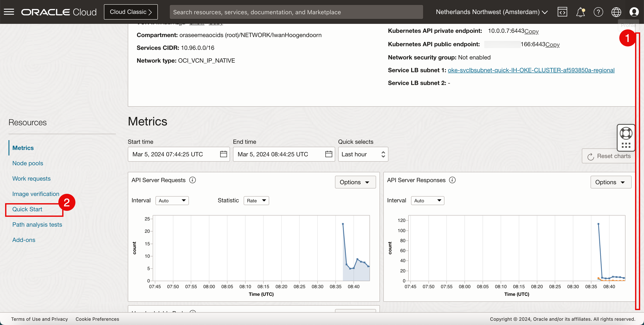The image size is (644, 325).
Task: Open the End time calendar picker
Action: (329, 154)
